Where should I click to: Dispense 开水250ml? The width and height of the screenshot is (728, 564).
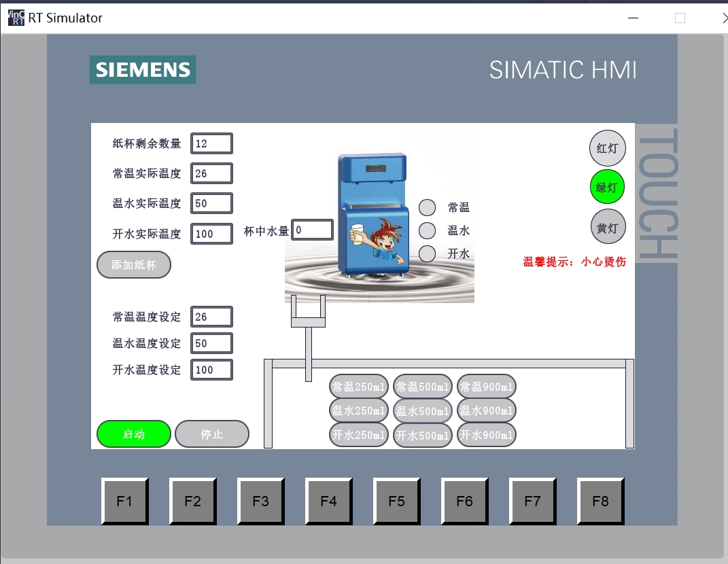click(358, 435)
